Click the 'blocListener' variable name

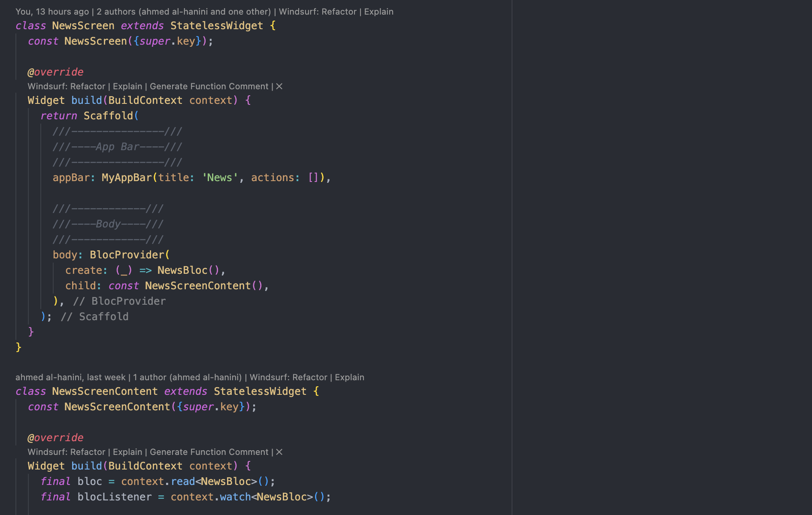point(115,497)
